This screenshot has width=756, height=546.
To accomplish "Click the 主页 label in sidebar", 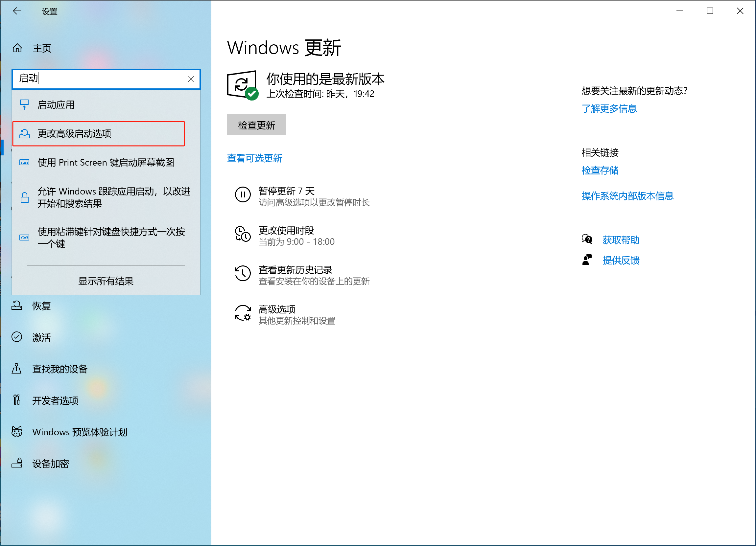I will pyautogui.click(x=42, y=49).
